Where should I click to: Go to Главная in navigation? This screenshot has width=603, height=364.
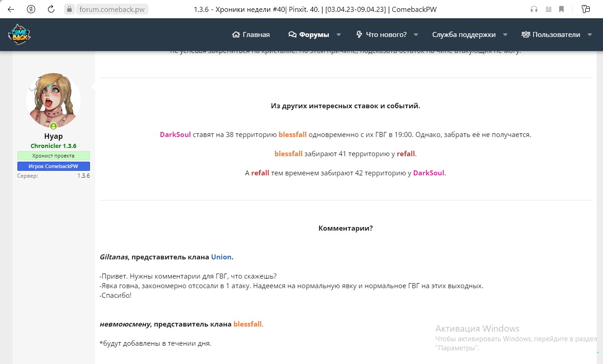click(x=251, y=35)
